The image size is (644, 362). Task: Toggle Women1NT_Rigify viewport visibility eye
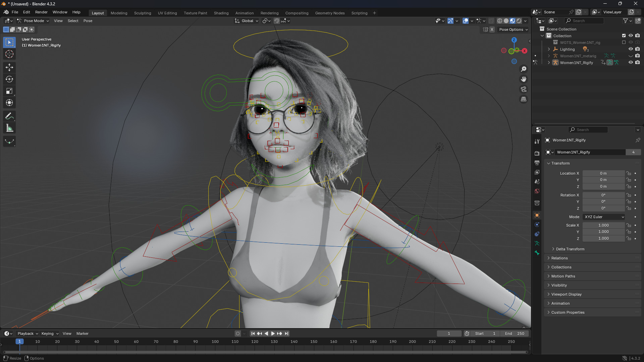click(631, 62)
